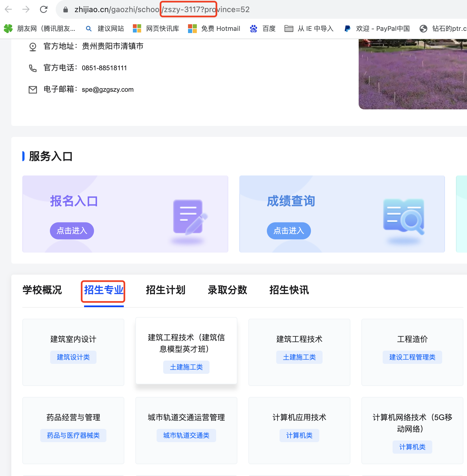Switch to the 录取分数 tab
The height and width of the screenshot is (476, 467).
click(227, 290)
